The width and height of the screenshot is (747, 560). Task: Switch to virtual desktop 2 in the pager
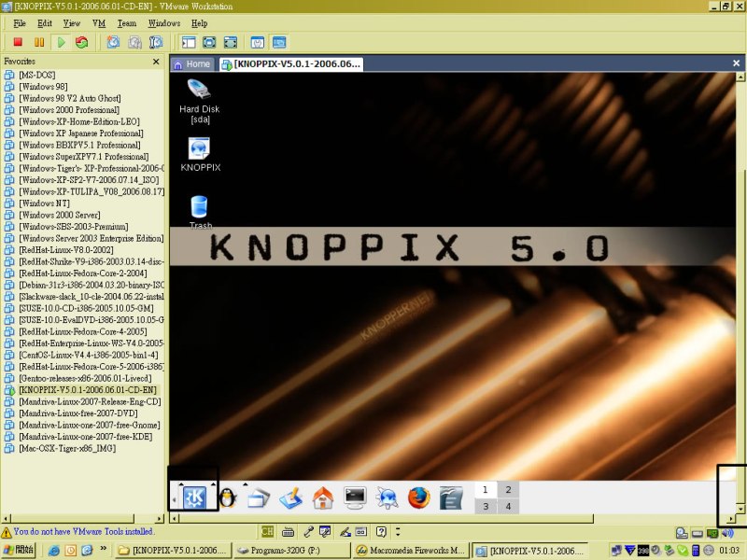508,489
